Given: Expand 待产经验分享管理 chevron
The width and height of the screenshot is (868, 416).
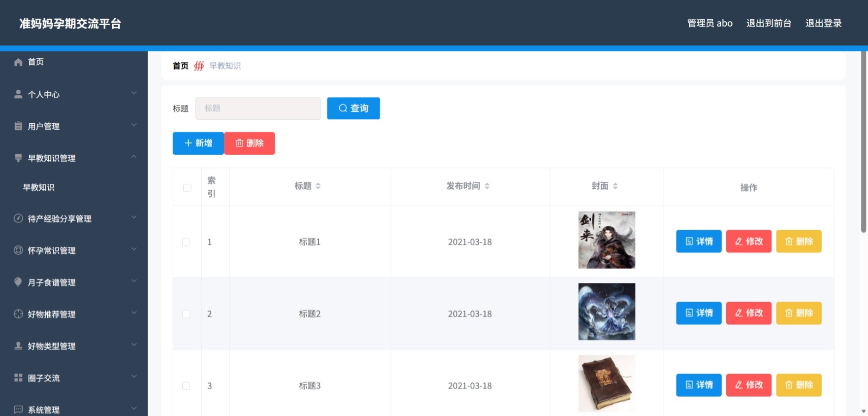Looking at the screenshot, I should 134,217.
